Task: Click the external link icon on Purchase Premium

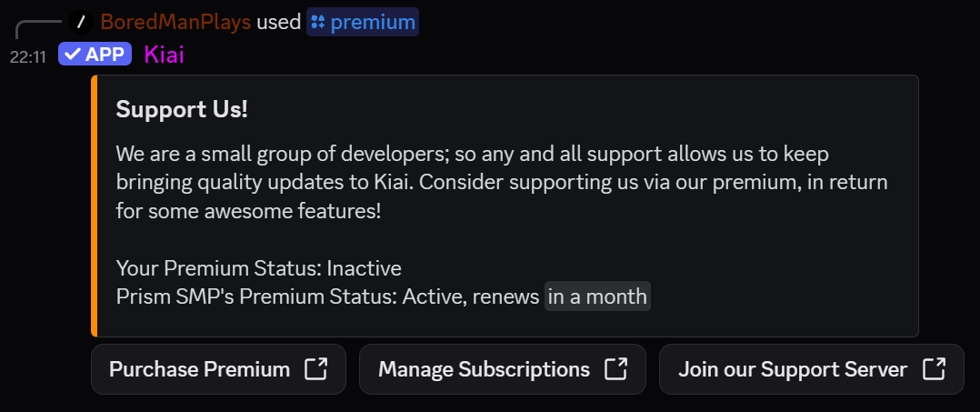Action: point(315,369)
